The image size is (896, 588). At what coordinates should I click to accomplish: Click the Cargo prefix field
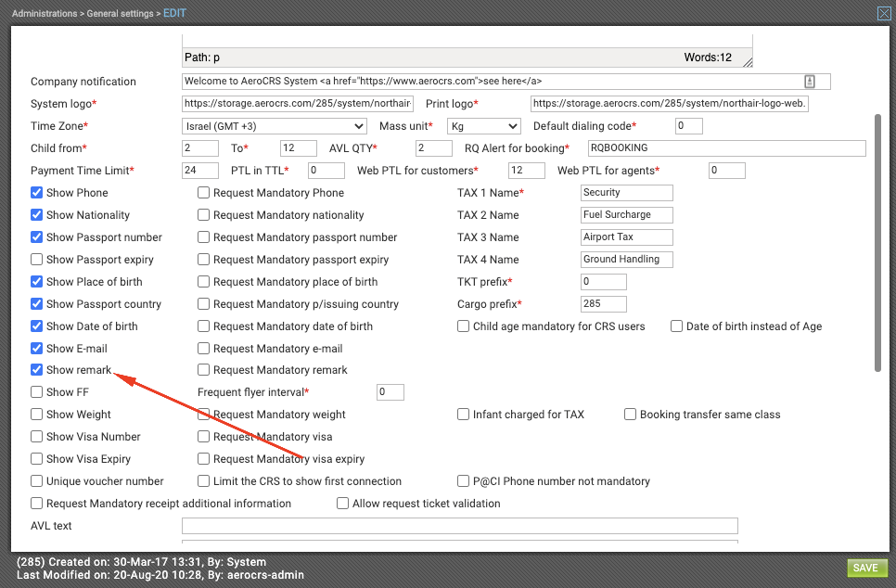tap(604, 304)
